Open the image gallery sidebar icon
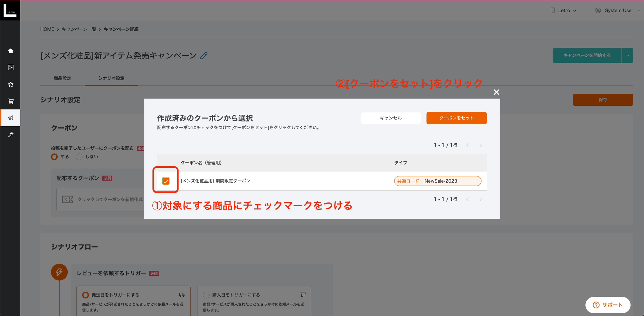Viewport: 644px width, 316px height. 11,67
